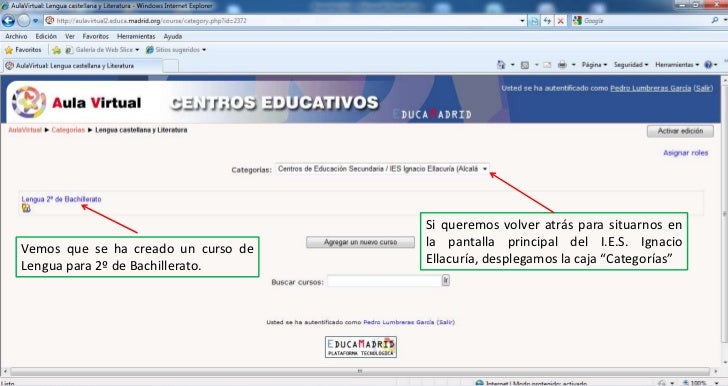Click the Print icon in command bar

coord(562,65)
